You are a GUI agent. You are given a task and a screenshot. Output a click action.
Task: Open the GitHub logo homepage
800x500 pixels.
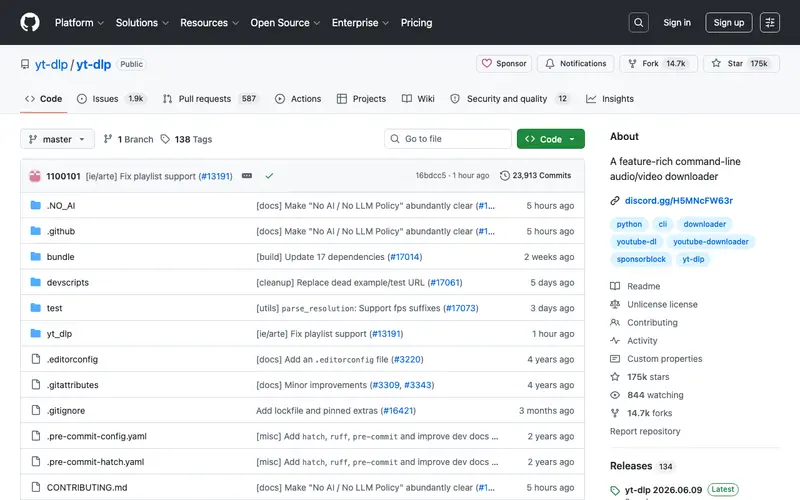30,22
